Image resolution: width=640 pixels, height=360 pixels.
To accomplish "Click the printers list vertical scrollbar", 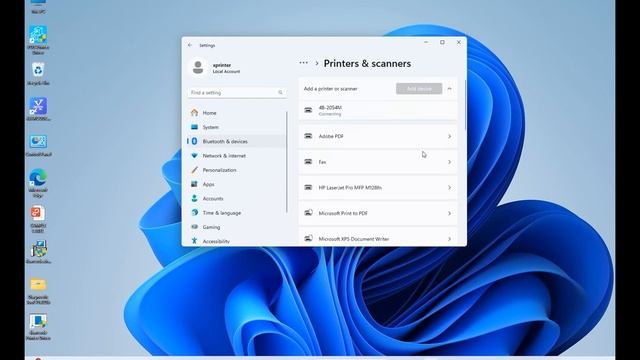I will (x=465, y=105).
